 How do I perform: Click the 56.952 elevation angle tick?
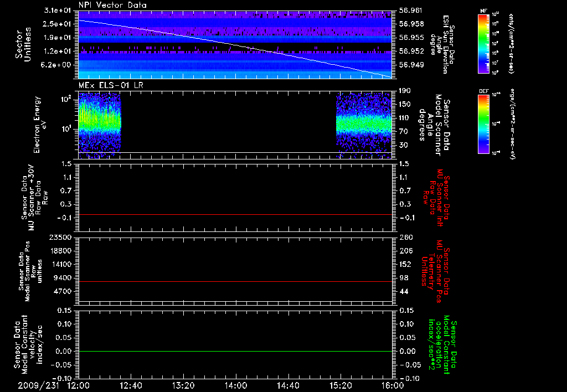411,51
